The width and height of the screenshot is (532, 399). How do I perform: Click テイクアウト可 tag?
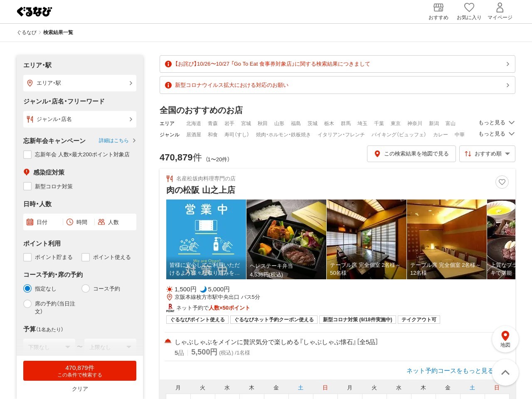[x=419, y=320]
